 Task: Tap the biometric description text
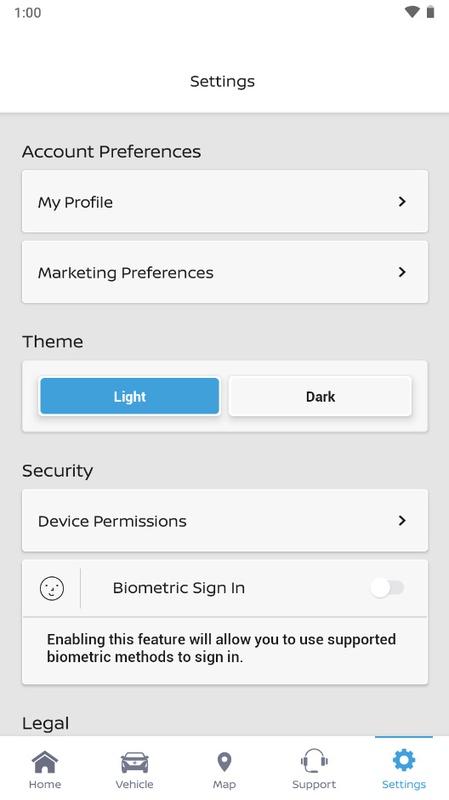[x=221, y=648]
